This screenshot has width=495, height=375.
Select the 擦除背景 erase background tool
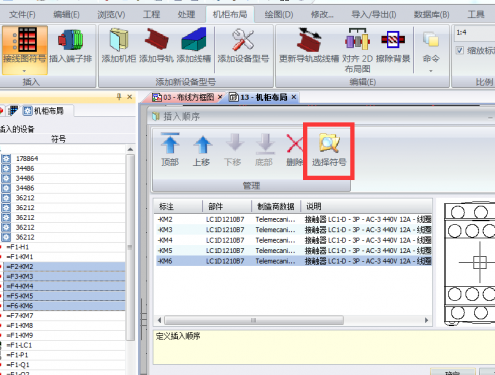click(393, 39)
